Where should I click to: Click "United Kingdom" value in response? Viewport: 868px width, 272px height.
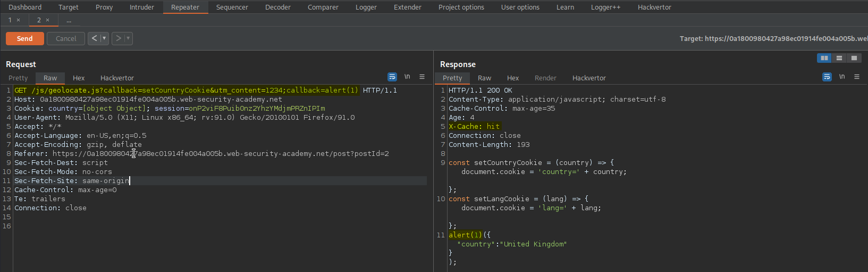pyautogui.click(x=533, y=244)
